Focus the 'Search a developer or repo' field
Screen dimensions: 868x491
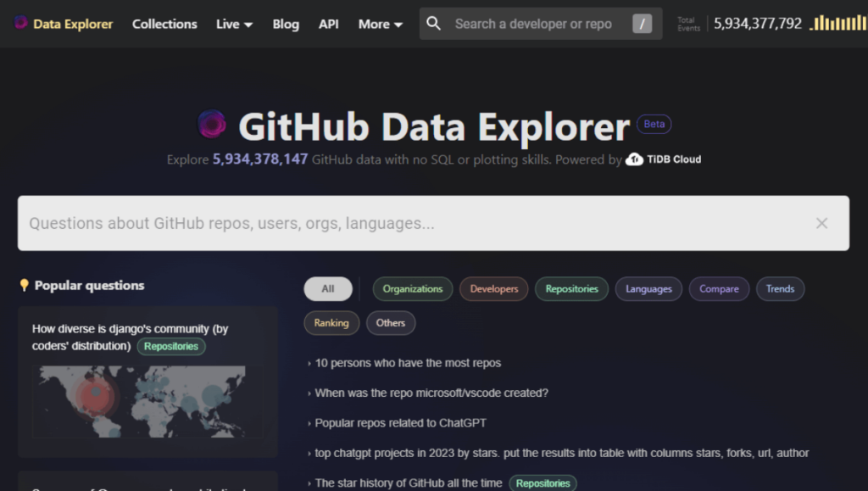coord(540,24)
